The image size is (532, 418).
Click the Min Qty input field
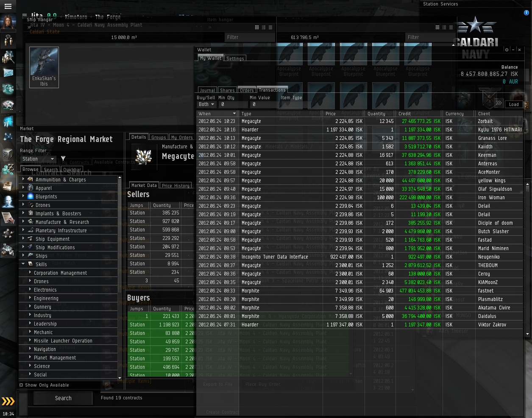(233, 104)
